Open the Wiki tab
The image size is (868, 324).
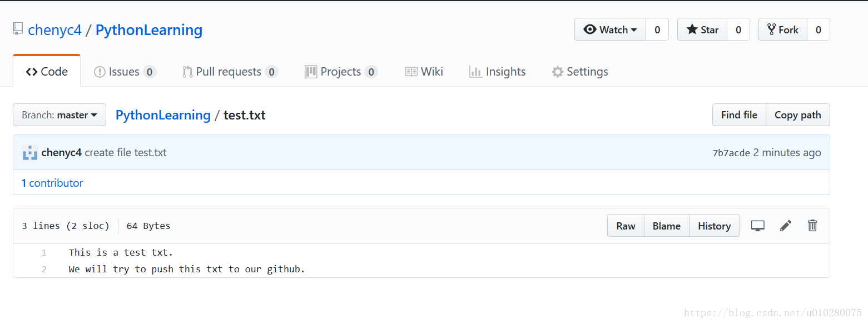coord(424,72)
